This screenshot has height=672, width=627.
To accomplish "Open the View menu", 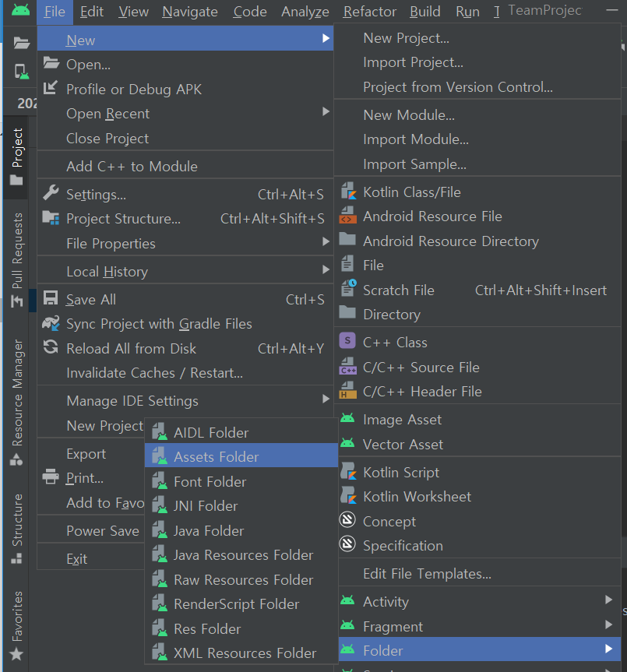I will (133, 12).
